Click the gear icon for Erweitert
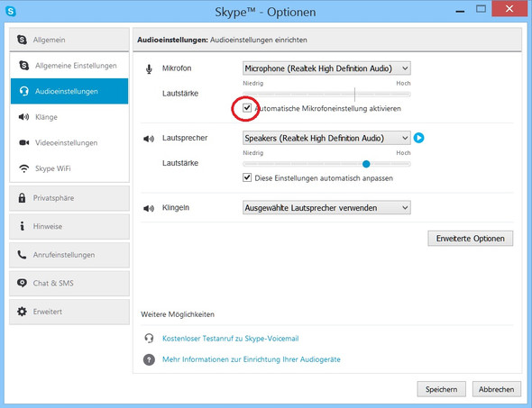 pyautogui.click(x=22, y=312)
